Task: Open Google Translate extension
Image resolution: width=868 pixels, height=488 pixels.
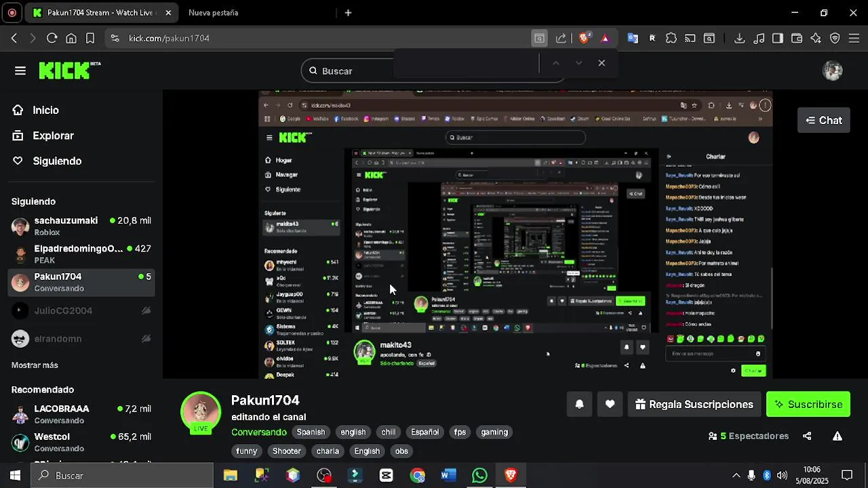Action: [633, 39]
